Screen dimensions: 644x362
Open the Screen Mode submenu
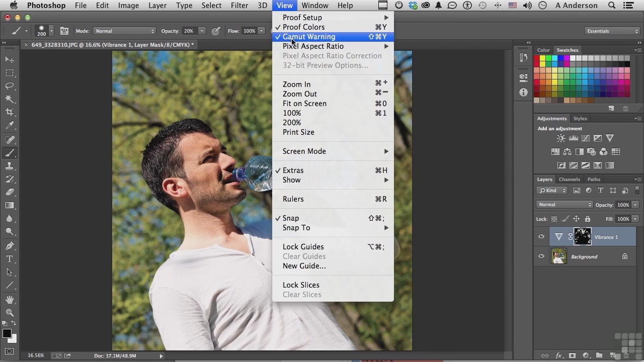tap(333, 151)
